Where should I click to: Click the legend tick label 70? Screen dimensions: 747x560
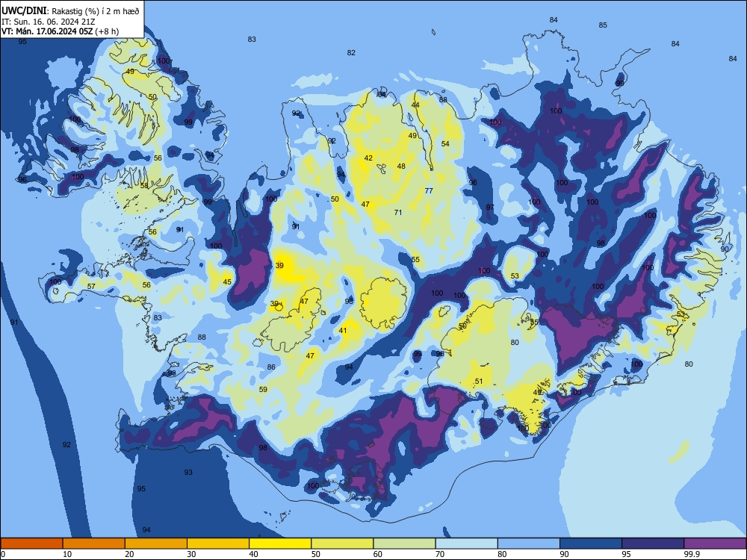pyautogui.click(x=440, y=554)
